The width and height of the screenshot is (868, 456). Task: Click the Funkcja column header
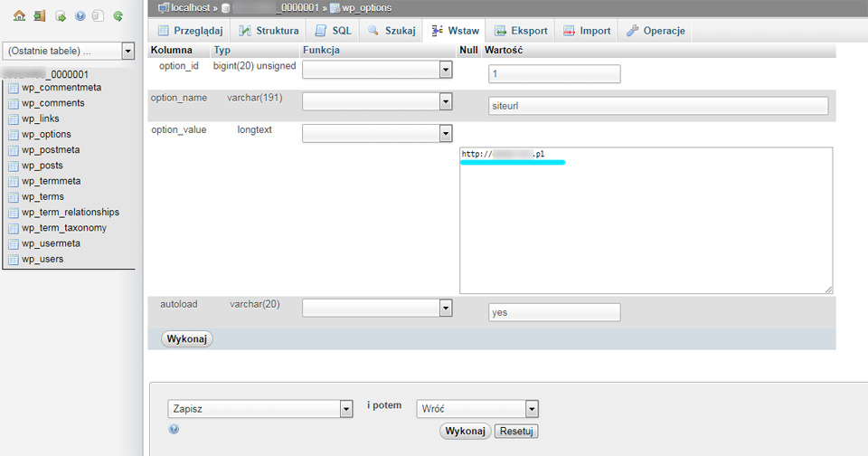click(321, 51)
